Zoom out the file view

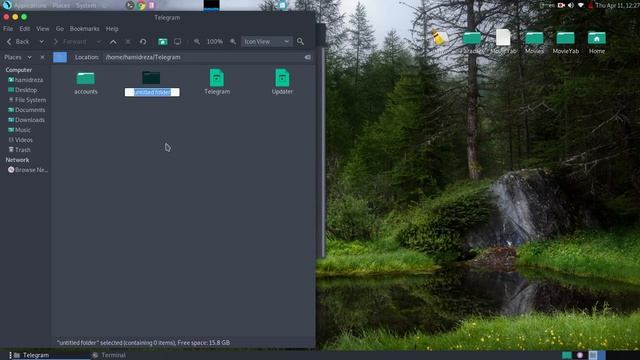tap(197, 42)
